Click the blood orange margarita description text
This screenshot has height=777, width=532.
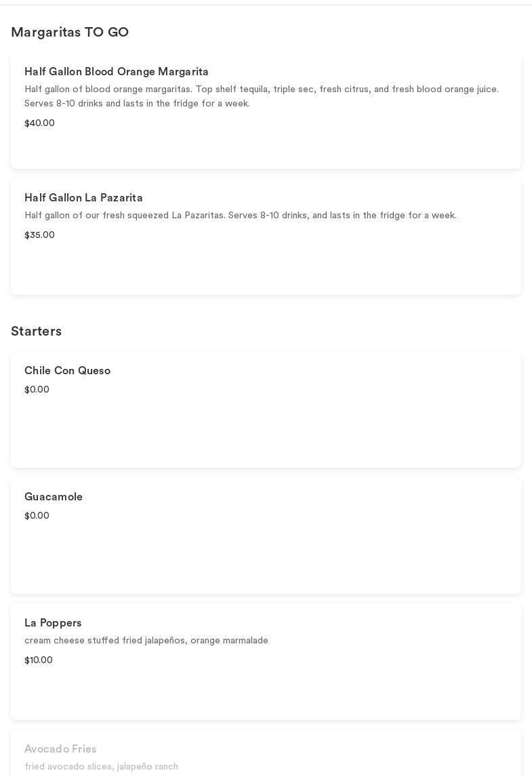(261, 96)
